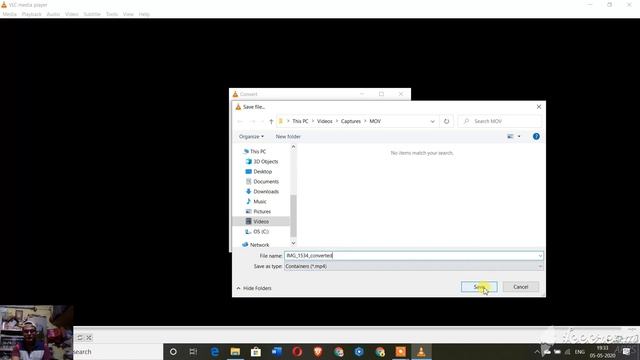The image size is (640, 360).
Task: Show hidden system tray icons
Action: [537, 352]
